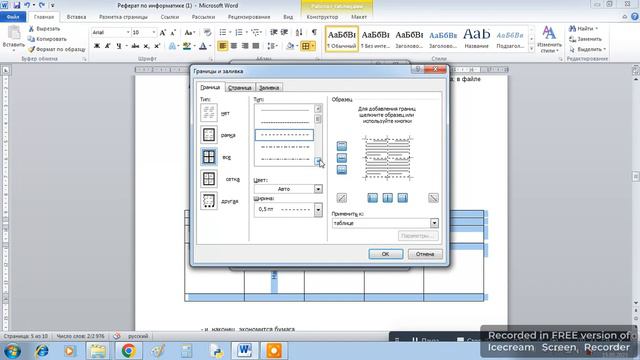Click the numbered list icon
Screen dimensions: 640x360
click(x=239, y=32)
